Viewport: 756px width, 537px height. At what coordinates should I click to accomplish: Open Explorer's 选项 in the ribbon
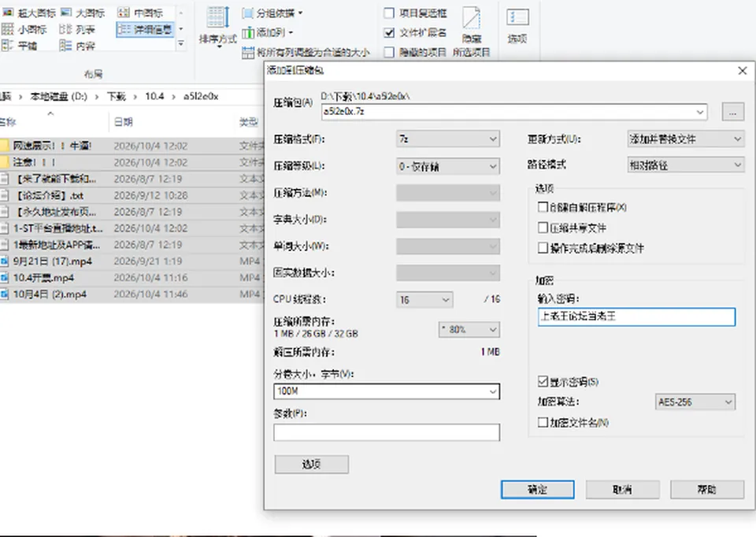[517, 27]
